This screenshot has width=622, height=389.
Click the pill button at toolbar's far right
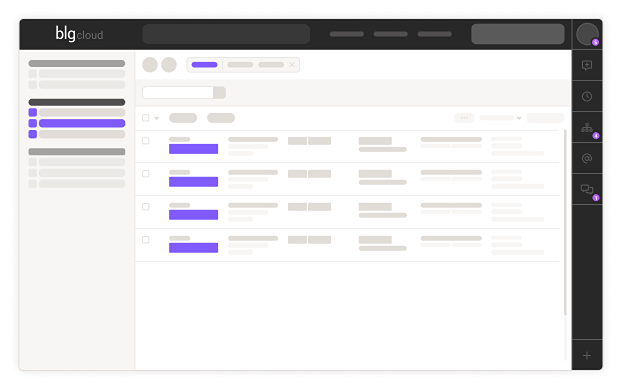click(545, 118)
